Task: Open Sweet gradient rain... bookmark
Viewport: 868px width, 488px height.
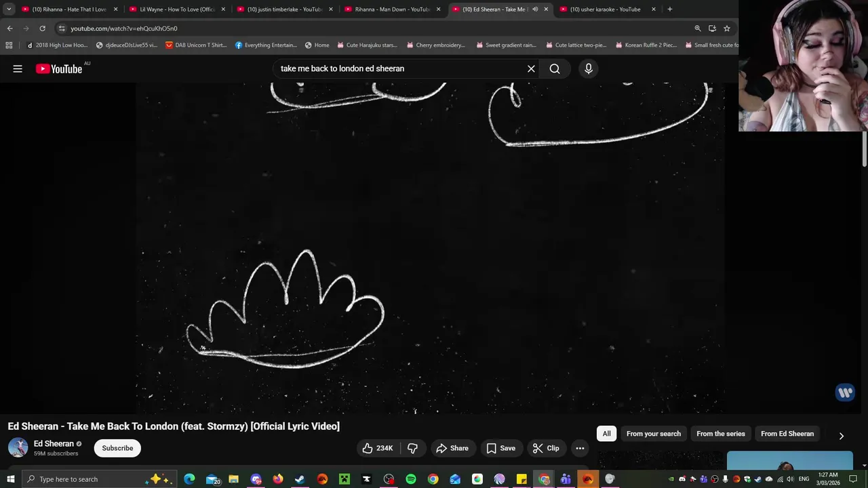Action: click(x=506, y=45)
